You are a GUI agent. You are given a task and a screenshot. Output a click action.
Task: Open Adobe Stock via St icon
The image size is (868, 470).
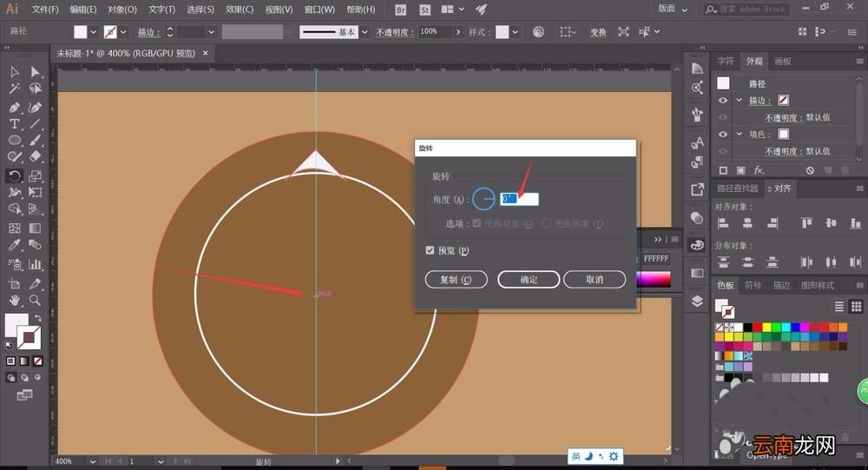point(424,10)
